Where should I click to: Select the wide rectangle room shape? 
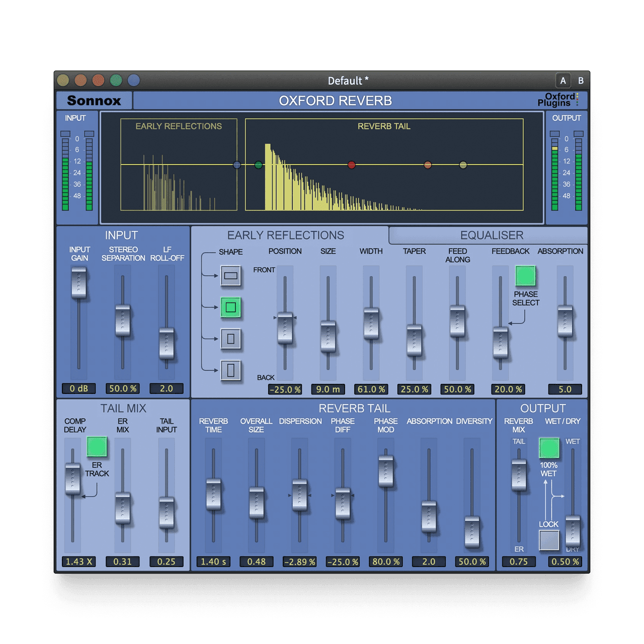(x=230, y=276)
